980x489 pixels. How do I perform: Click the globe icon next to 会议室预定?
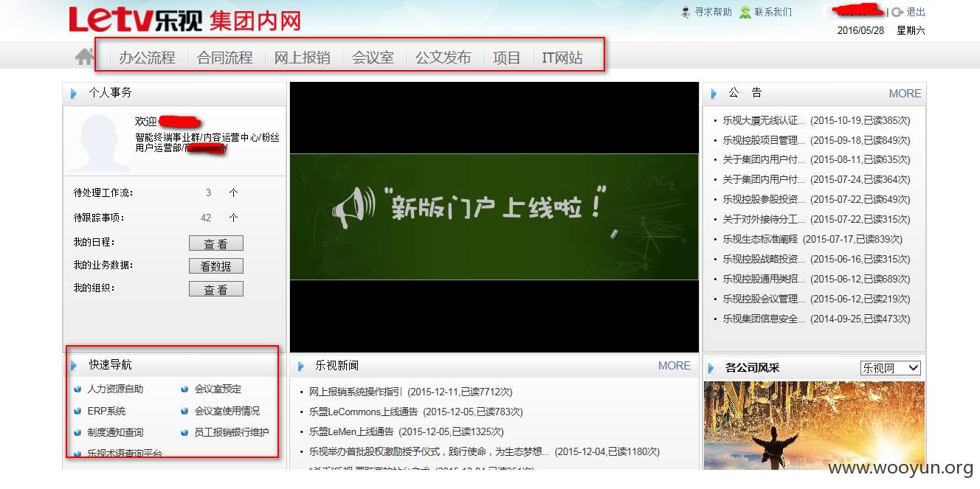[184, 389]
